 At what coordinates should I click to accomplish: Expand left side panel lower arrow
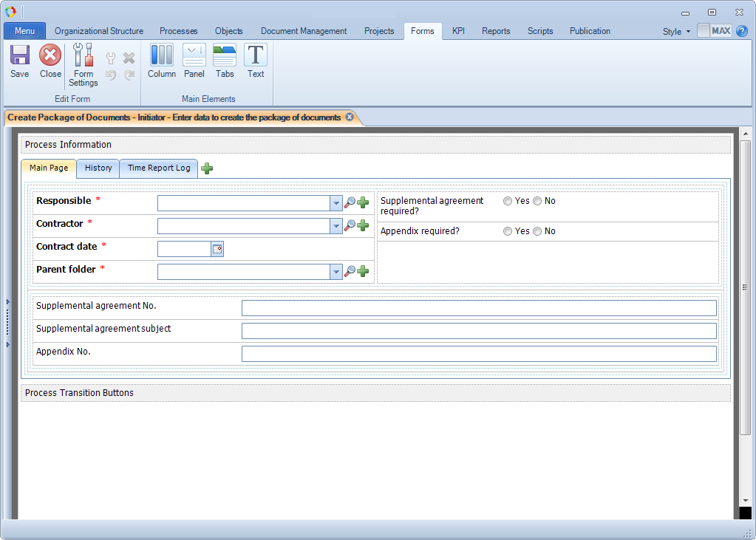(x=8, y=345)
